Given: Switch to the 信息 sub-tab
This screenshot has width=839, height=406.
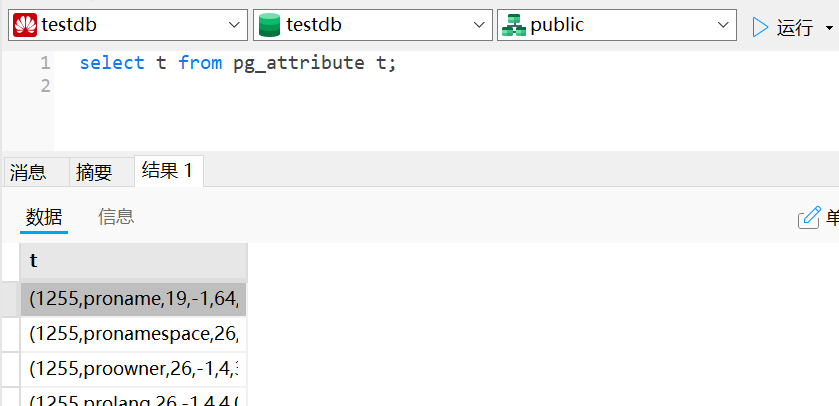Looking at the screenshot, I should [x=116, y=217].
